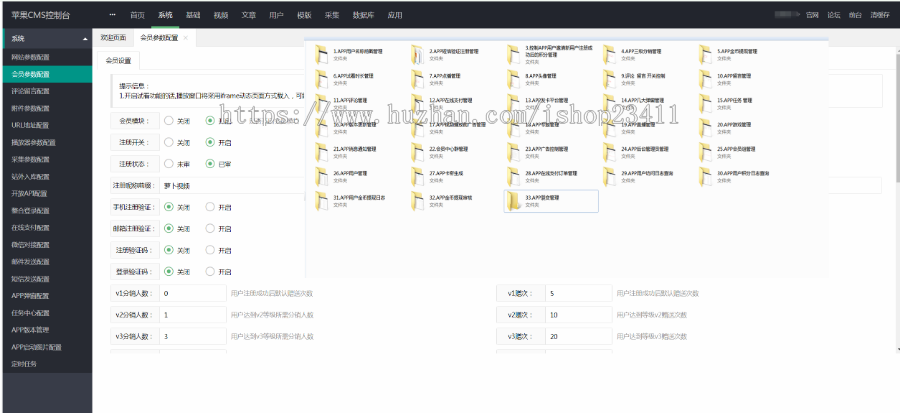Open the '15.APP任务 管理' folder
Viewport: 900px width, 413px height.
[x=726, y=103]
